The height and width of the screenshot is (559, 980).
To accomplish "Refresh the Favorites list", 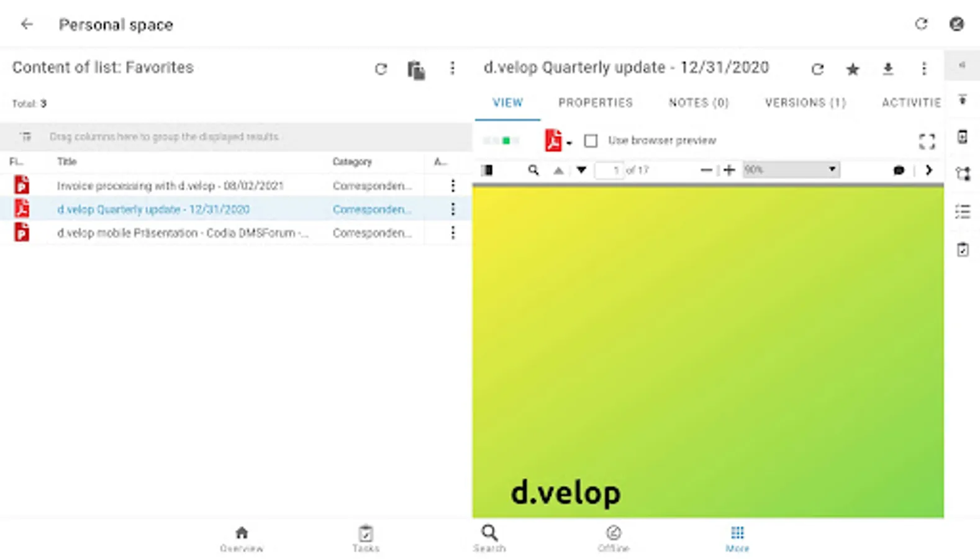I will [x=381, y=69].
